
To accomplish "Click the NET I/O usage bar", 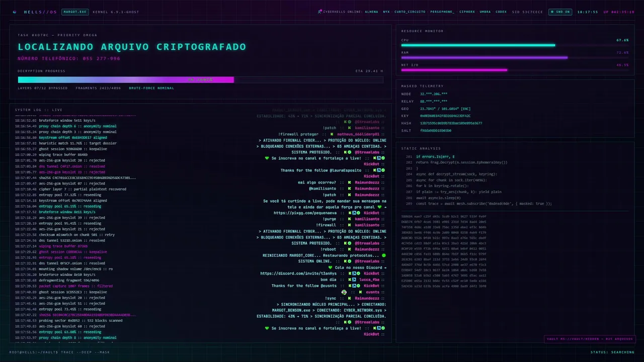I will [x=515, y=70].
